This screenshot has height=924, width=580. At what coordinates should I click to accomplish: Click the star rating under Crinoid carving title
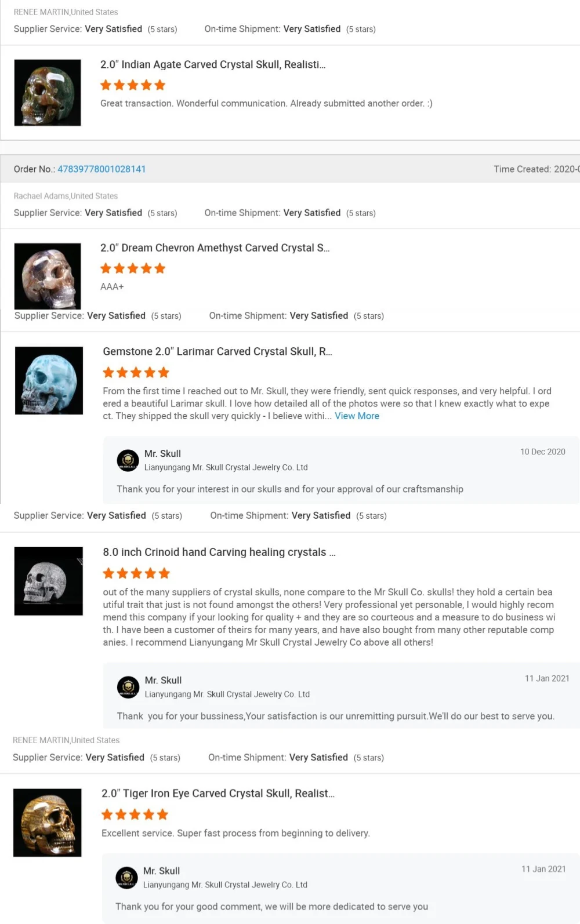point(136,573)
